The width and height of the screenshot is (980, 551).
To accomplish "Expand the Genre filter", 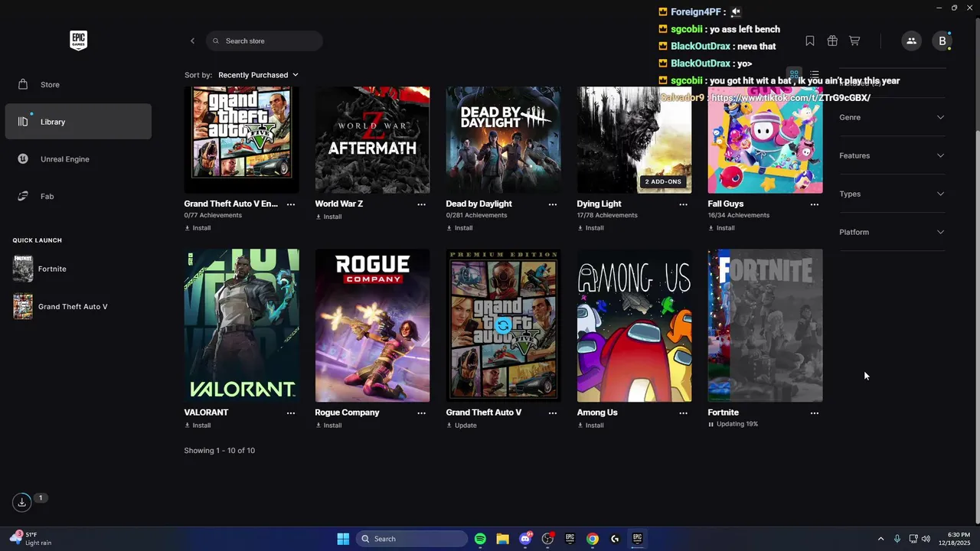I will coord(892,117).
